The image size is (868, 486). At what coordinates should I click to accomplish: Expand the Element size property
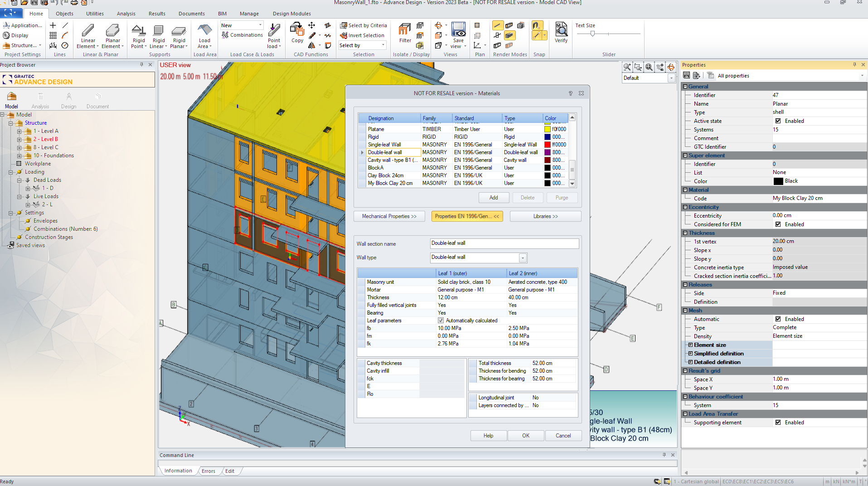690,345
